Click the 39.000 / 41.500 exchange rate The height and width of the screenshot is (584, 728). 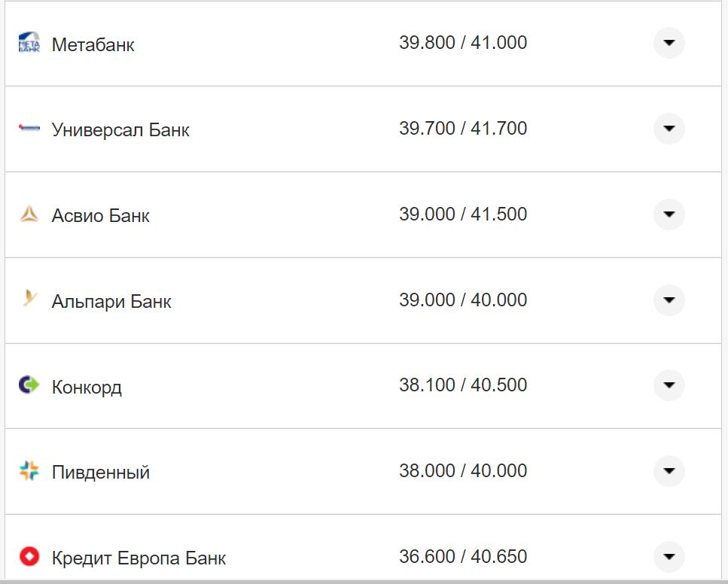pos(463,214)
